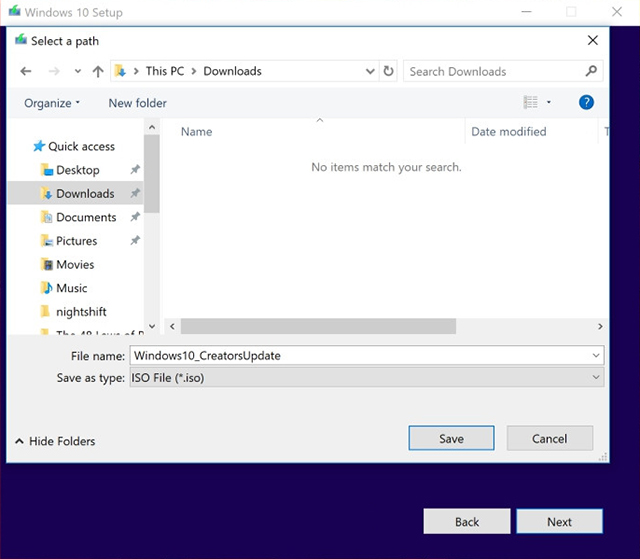Open the Save as type dropdown

367,377
